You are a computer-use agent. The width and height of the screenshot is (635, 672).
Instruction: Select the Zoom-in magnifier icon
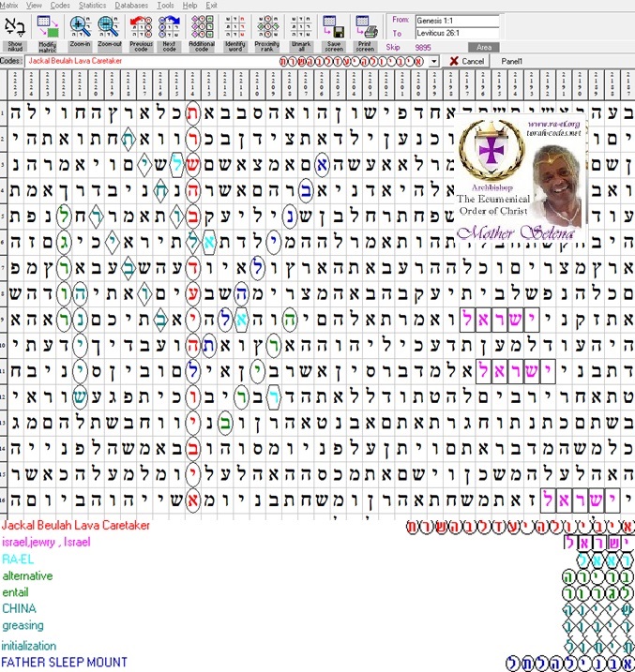coord(80,33)
